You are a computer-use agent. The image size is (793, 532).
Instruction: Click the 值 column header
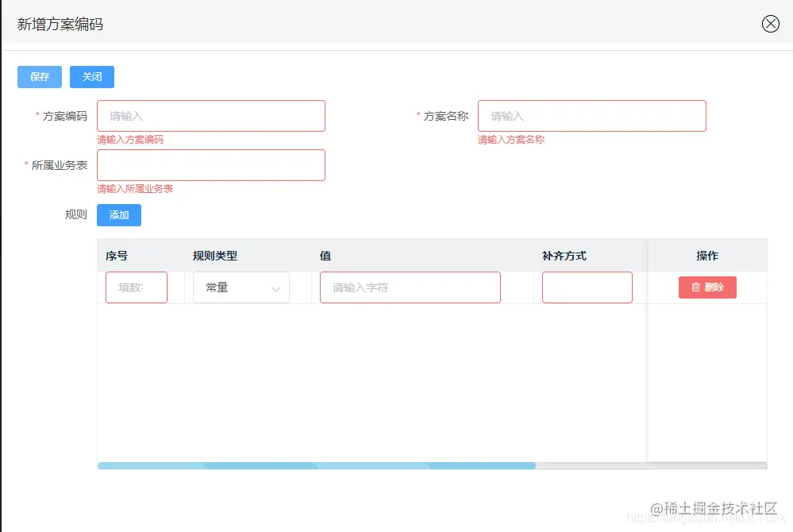click(x=325, y=256)
